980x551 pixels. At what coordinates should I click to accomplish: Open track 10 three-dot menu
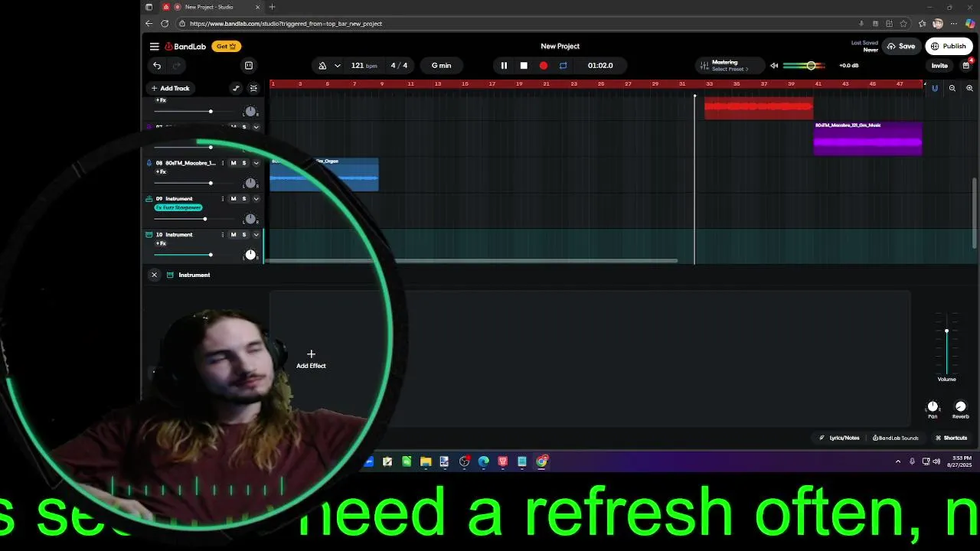point(223,235)
